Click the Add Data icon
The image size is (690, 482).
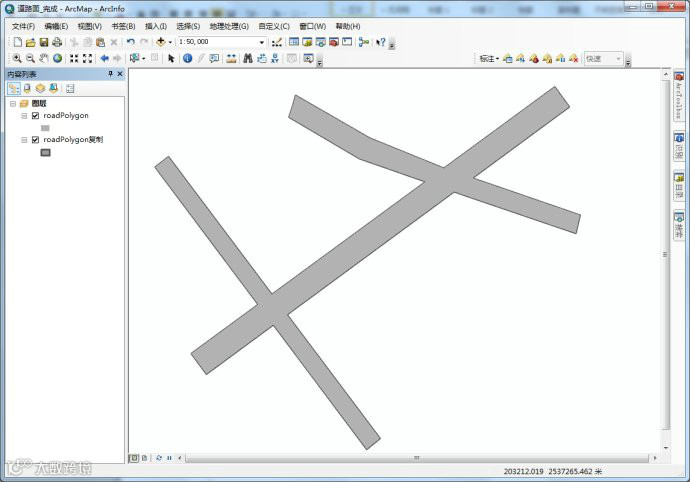click(161, 42)
